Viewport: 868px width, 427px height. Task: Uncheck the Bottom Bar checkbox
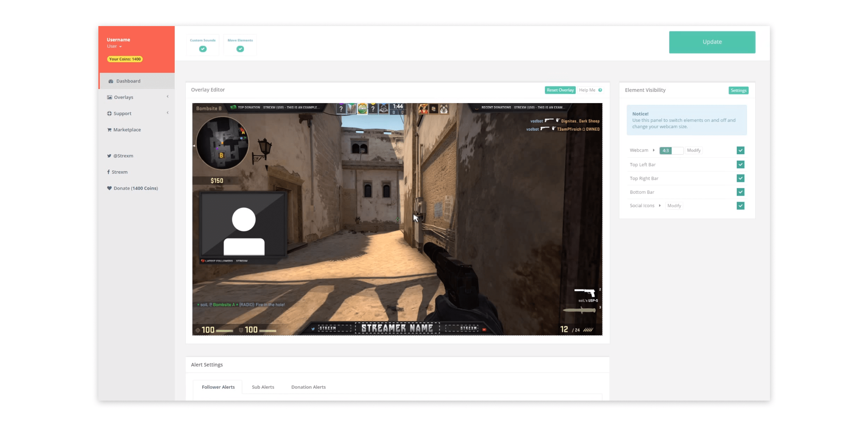(x=740, y=192)
